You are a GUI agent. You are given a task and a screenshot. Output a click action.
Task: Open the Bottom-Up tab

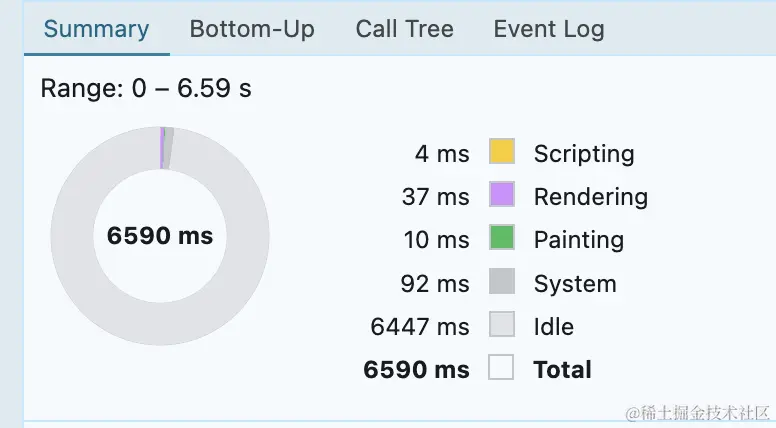(252, 29)
